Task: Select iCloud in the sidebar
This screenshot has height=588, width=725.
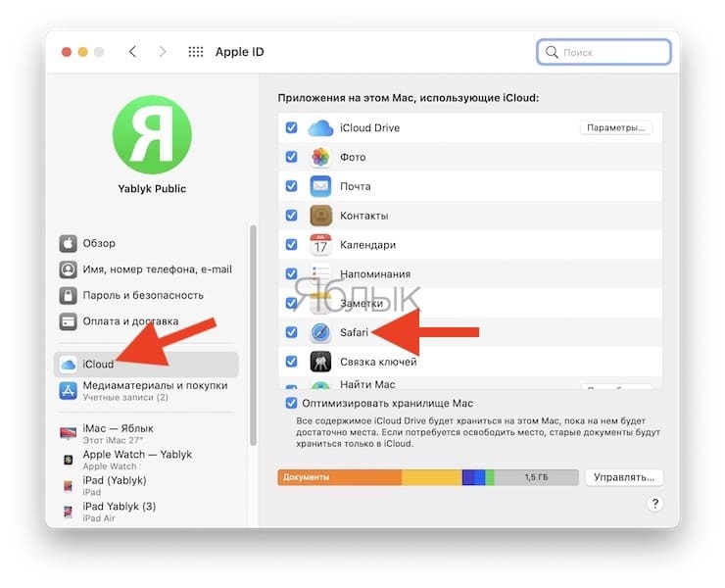Action: pos(147,365)
